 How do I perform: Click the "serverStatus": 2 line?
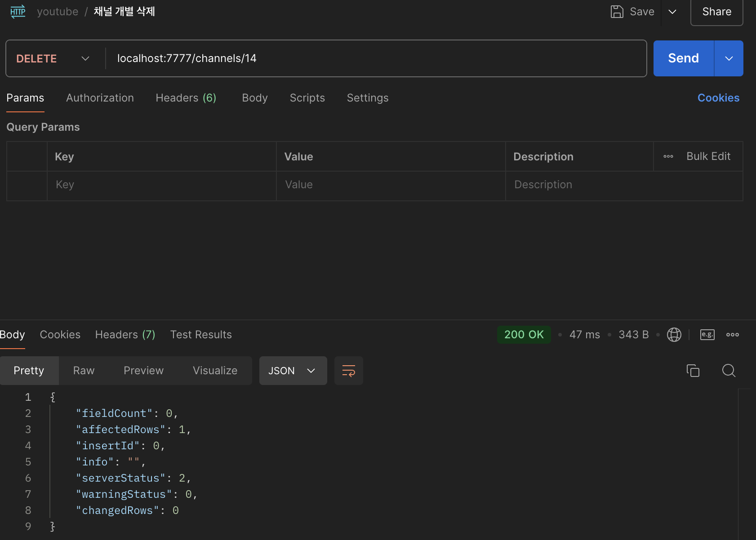pyautogui.click(x=133, y=478)
